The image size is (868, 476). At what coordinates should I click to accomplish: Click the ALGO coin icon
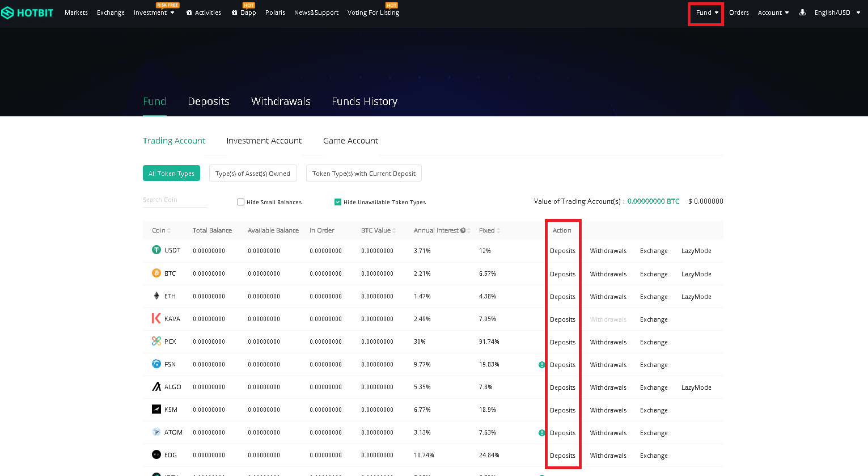(x=156, y=386)
